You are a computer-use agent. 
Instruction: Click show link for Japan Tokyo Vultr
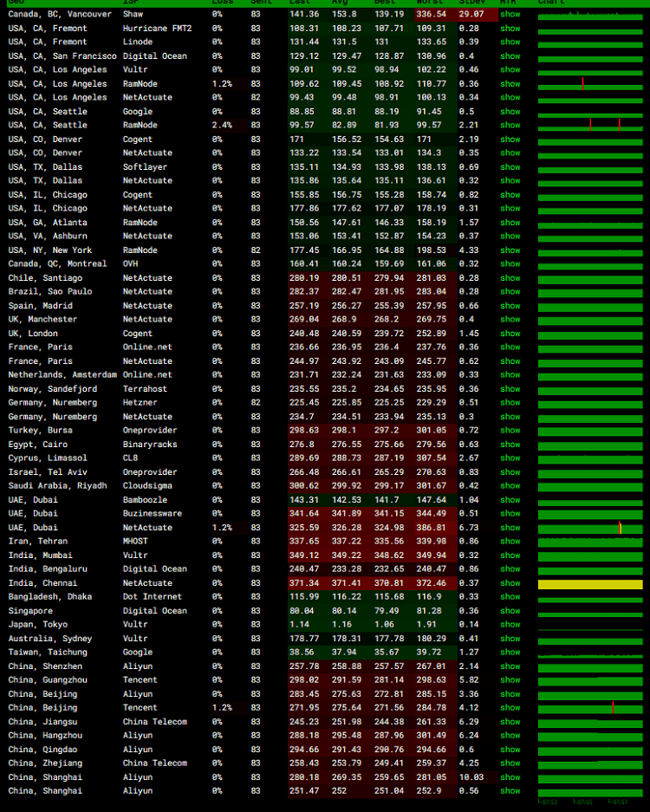510,624
